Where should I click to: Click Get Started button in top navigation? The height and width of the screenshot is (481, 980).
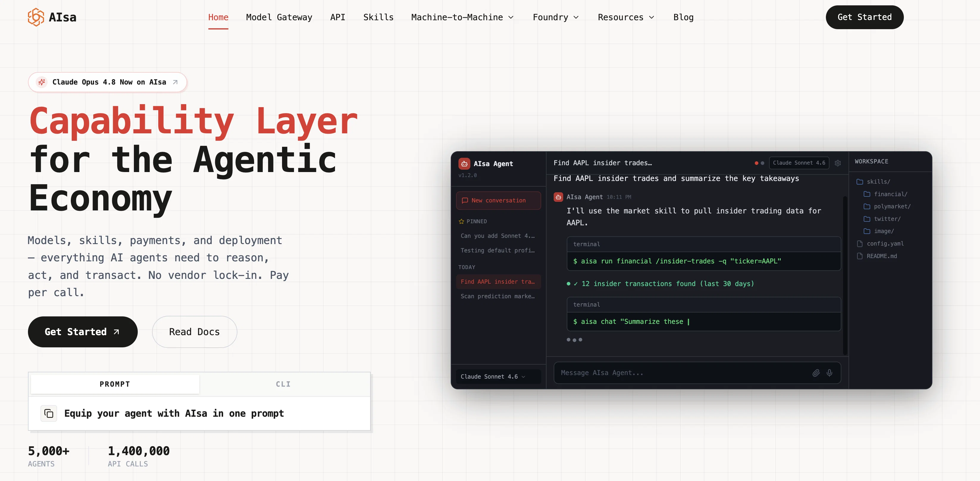tap(864, 17)
